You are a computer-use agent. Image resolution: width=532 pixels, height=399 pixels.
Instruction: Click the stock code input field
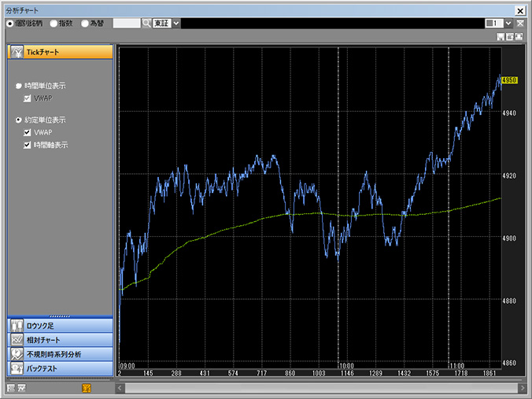(127, 24)
